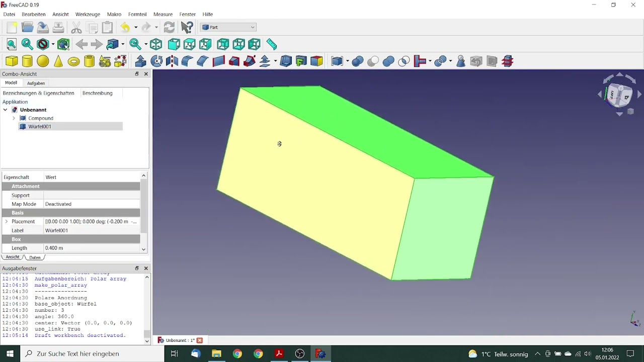Switch to the Ansicht property tab
The image size is (644, 362).
(x=13, y=257)
